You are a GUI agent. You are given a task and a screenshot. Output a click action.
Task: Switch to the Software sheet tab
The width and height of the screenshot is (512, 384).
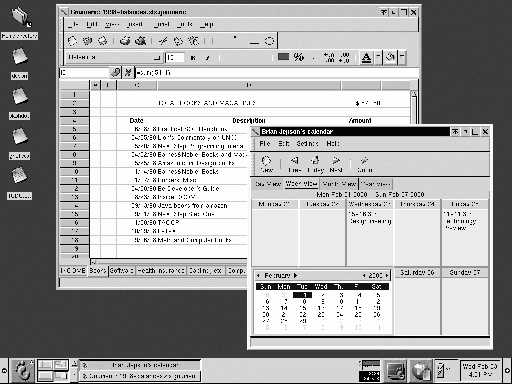tap(122, 271)
